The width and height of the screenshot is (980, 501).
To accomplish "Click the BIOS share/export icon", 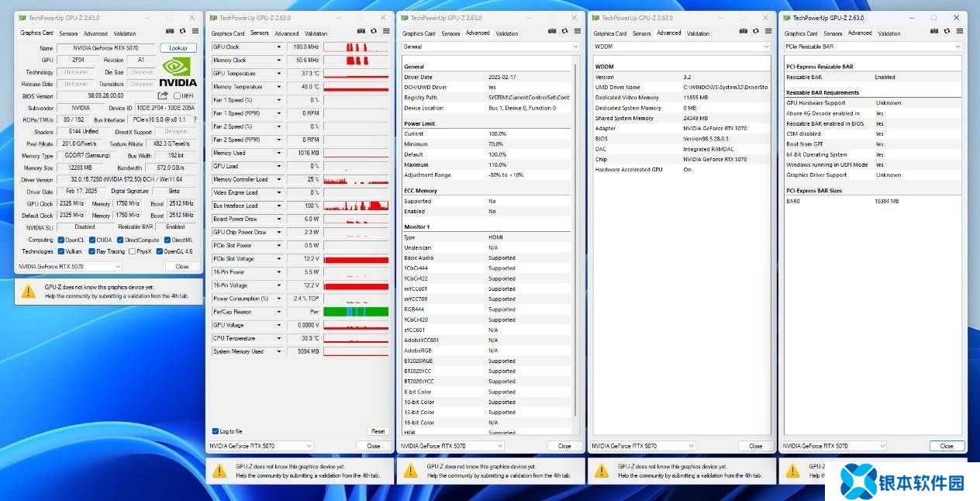I will point(164,96).
